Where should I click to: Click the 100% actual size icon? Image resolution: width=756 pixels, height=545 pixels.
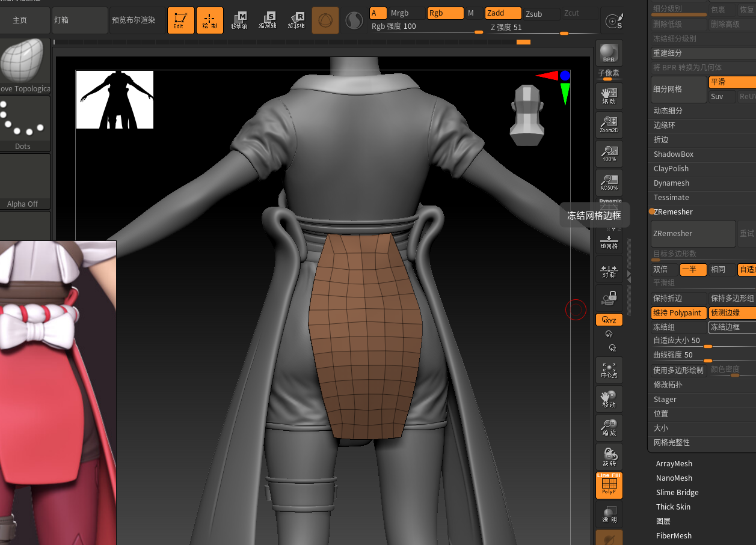(609, 154)
